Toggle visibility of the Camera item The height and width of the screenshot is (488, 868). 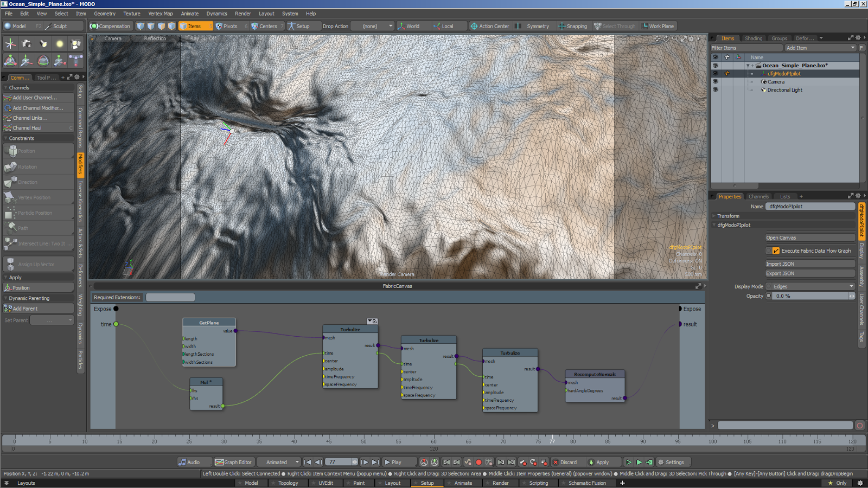click(x=715, y=82)
